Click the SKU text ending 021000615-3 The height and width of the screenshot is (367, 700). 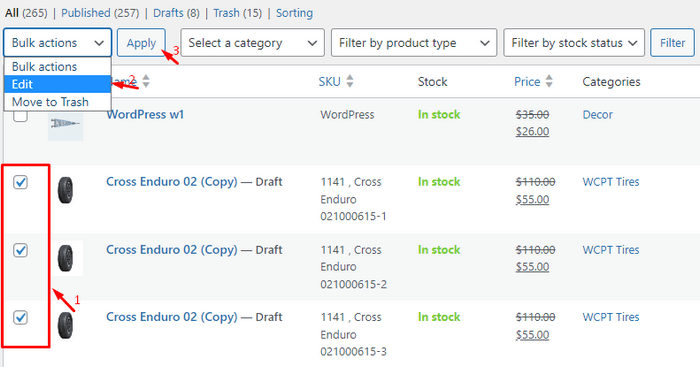(x=353, y=334)
